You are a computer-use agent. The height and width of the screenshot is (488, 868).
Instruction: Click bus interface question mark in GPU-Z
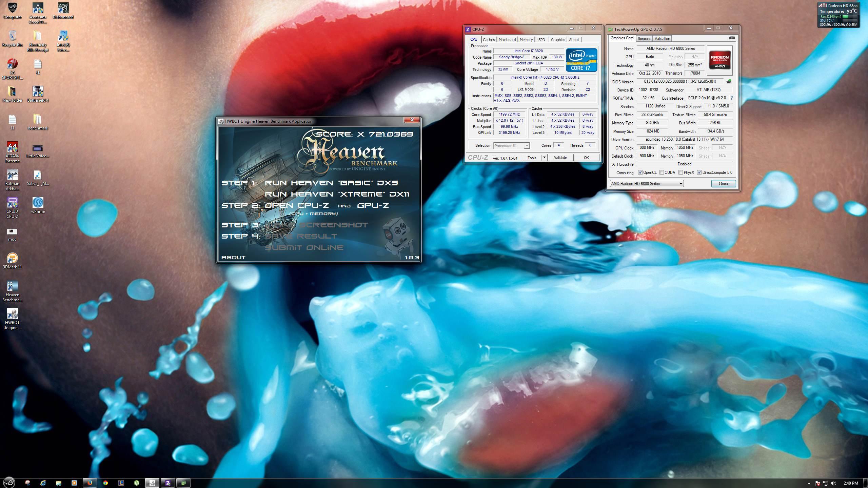tap(731, 98)
